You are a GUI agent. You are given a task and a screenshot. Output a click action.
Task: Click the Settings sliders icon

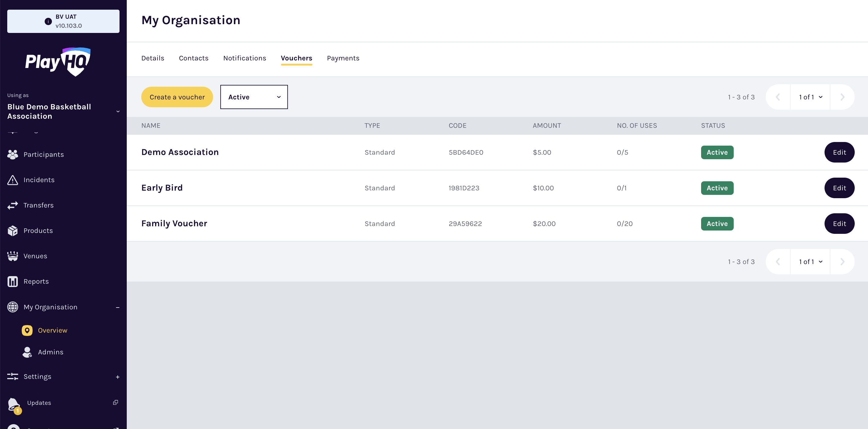tap(13, 376)
